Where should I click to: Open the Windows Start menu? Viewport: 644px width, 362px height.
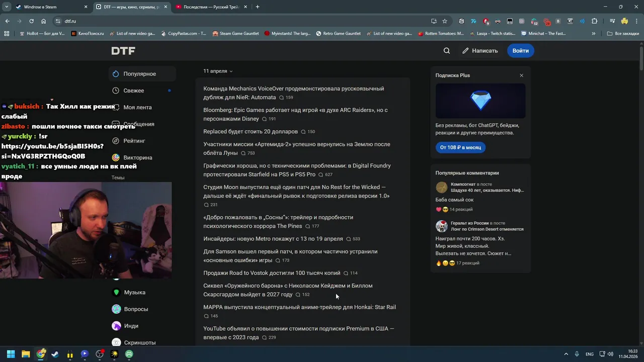click(11, 354)
